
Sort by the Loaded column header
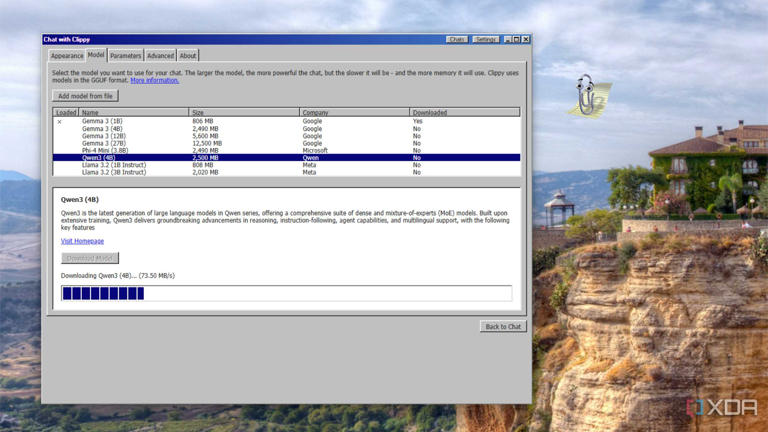pyautogui.click(x=66, y=112)
